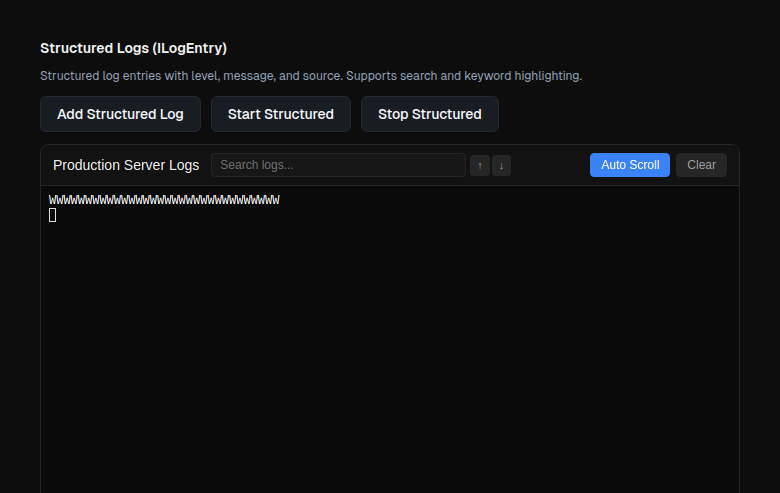Click the Structured Logs (ILogEntry) heading
The image size is (780, 493).
click(133, 48)
